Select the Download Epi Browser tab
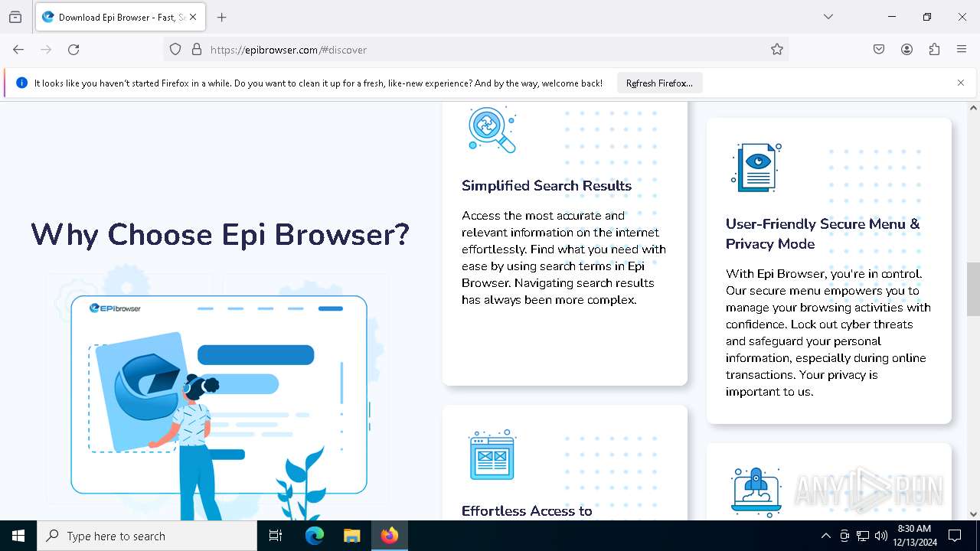Viewport: 980px width, 551px height. 119,17
